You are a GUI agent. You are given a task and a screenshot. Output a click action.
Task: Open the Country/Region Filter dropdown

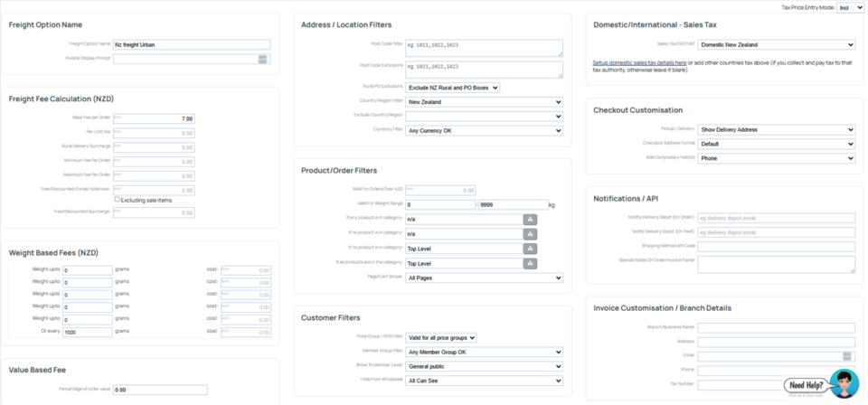coord(484,102)
